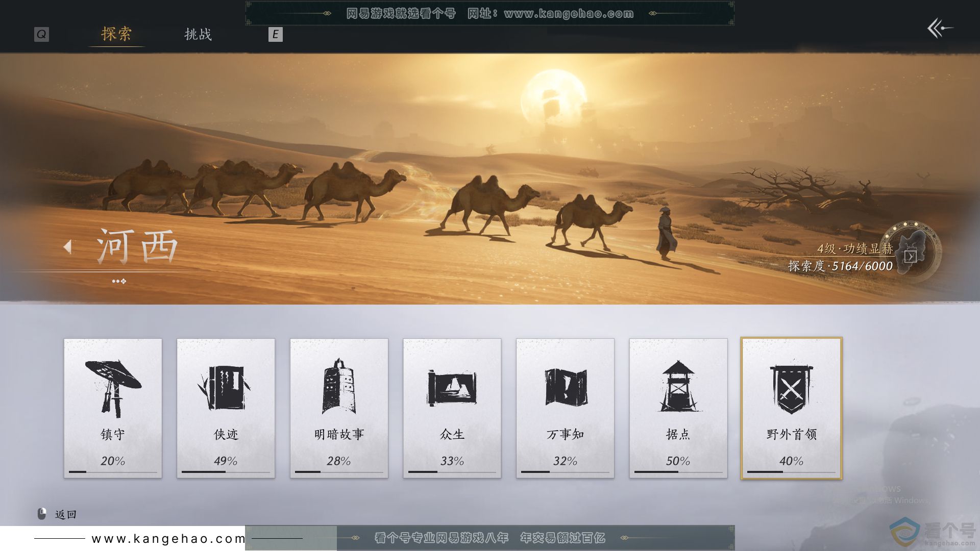
Task: Click the 返回 button
Action: coord(65,514)
